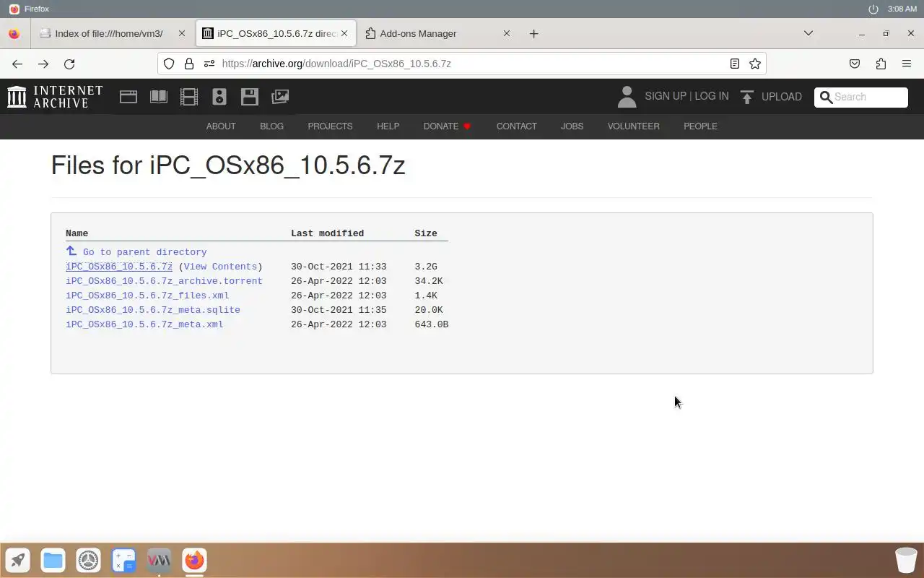Open the Pocket save icon
The width and height of the screenshot is (924, 578).
click(855, 64)
